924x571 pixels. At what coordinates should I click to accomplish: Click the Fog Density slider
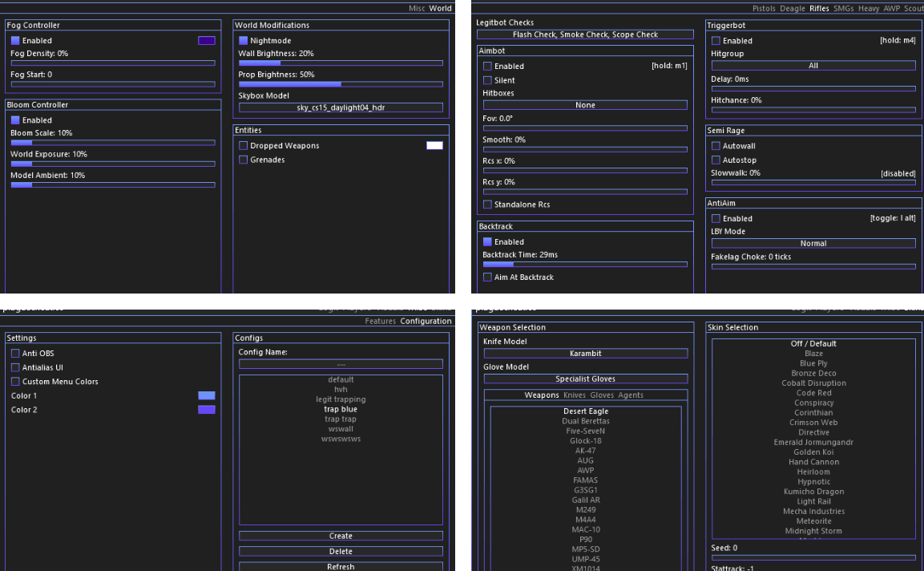tap(113, 63)
